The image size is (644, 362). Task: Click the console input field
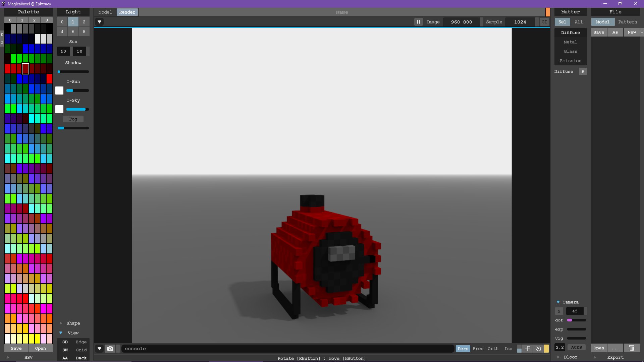[288, 349]
